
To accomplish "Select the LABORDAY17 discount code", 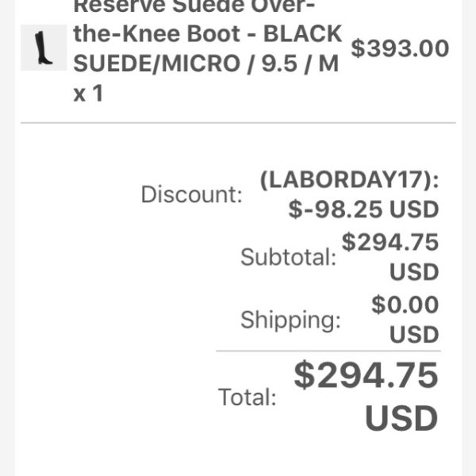I will click(x=349, y=180).
